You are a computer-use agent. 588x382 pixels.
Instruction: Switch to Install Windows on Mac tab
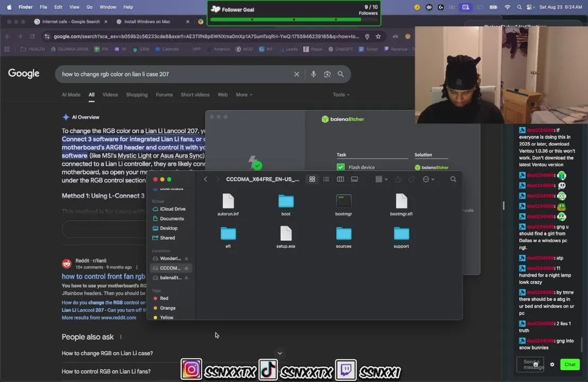pos(153,22)
